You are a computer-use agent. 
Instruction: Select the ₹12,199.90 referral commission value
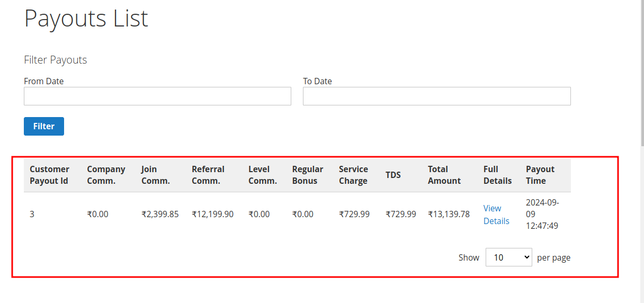coord(212,215)
